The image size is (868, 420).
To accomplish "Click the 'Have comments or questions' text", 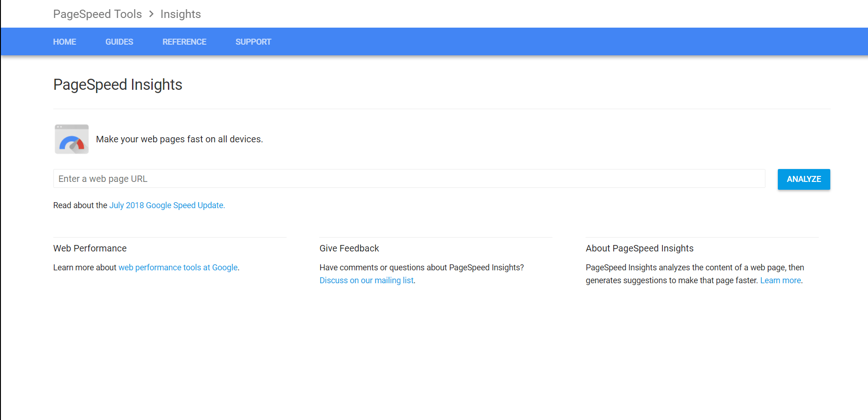I will [422, 268].
